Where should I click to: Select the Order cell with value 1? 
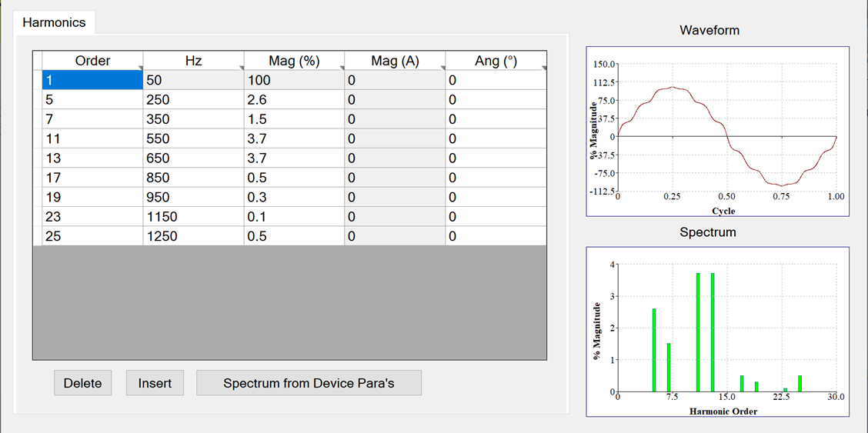pos(92,80)
